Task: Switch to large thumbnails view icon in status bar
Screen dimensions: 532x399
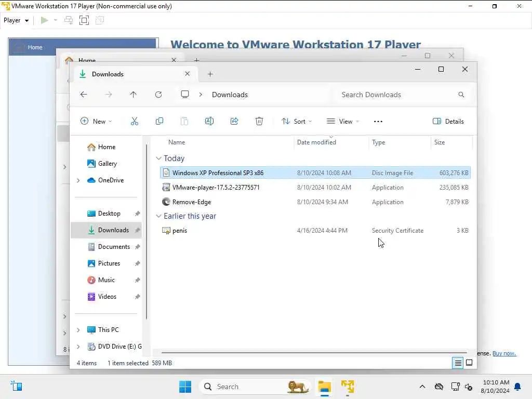Action: [469, 363]
